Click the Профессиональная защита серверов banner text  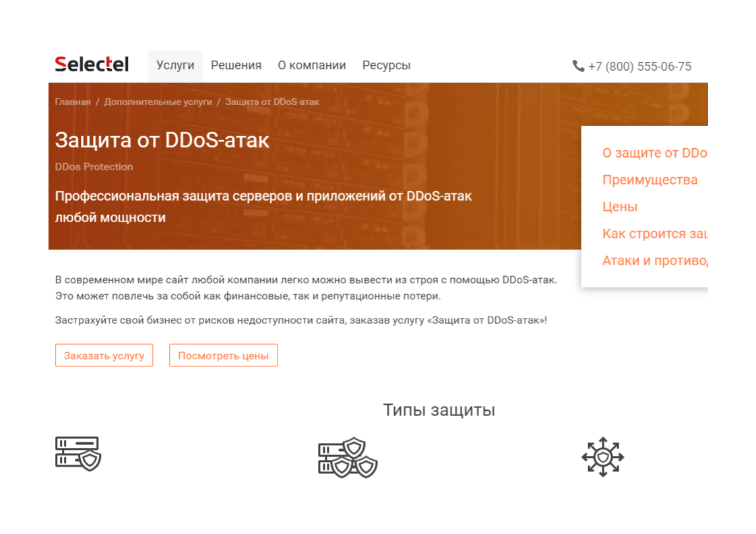click(263, 207)
